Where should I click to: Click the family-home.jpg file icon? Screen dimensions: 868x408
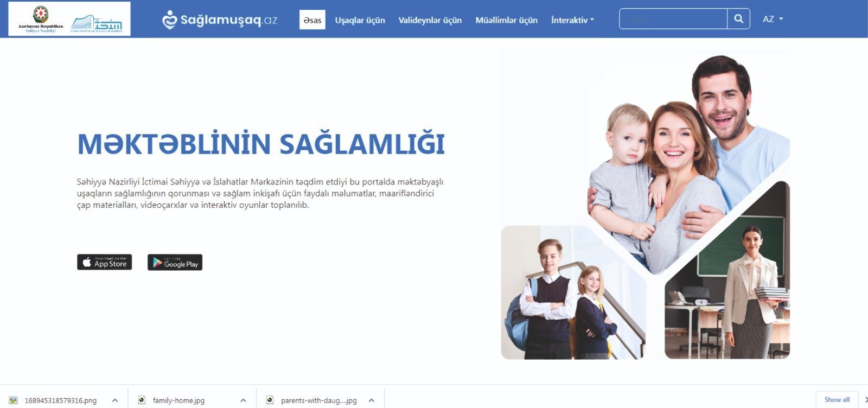click(x=142, y=400)
